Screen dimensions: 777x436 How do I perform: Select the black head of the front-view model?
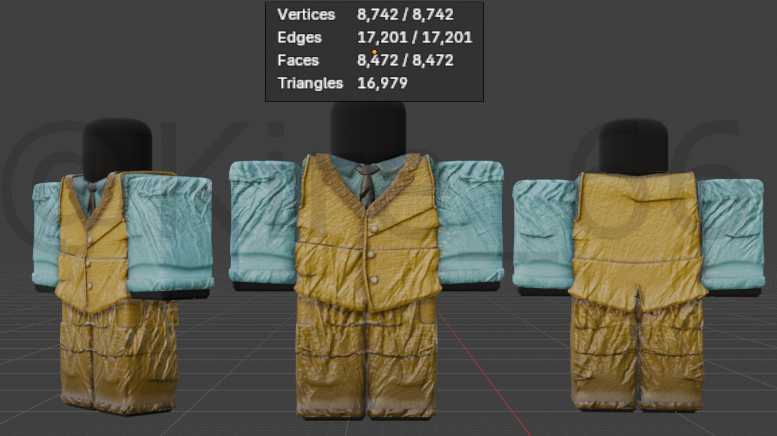(x=368, y=132)
